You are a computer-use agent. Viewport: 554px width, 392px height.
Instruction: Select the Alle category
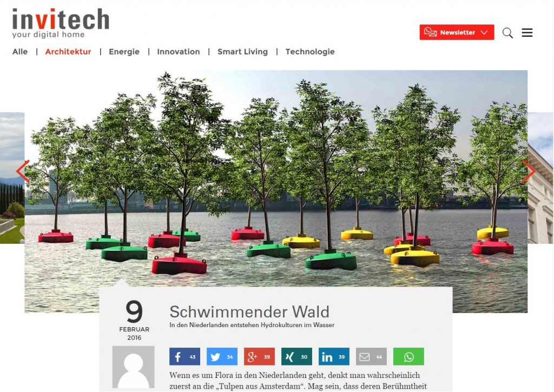coord(20,51)
